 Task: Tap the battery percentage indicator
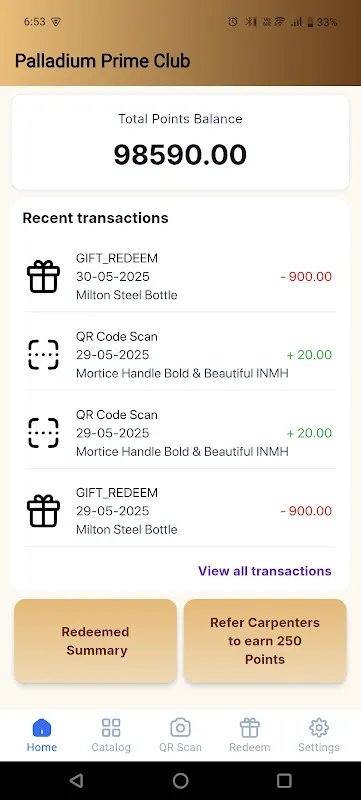click(x=327, y=22)
